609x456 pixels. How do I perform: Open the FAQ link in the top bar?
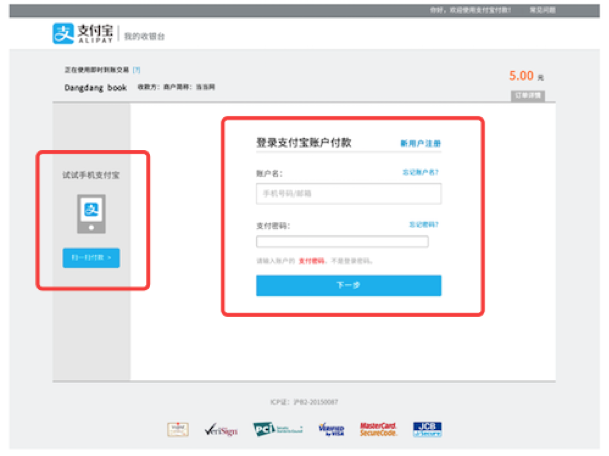[x=542, y=10]
